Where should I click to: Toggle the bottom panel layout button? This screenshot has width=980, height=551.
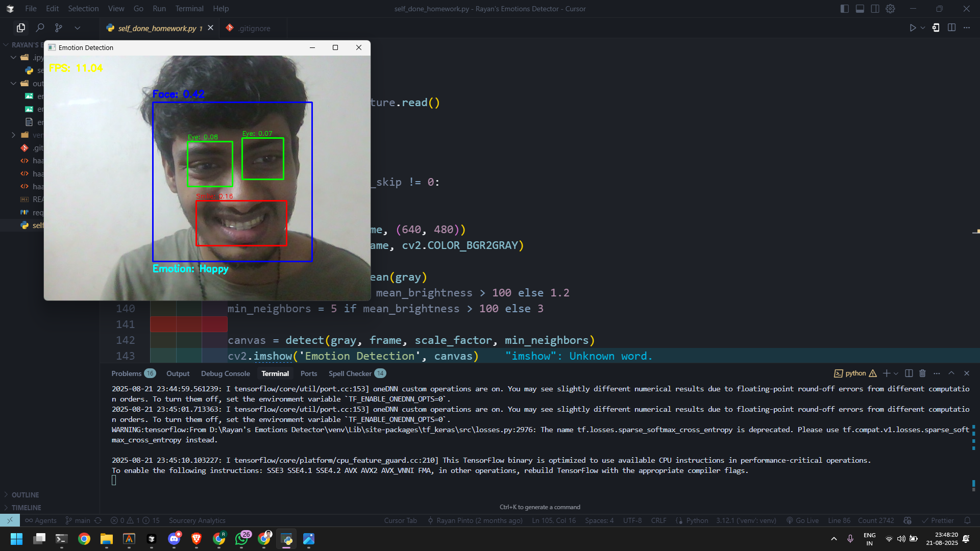pos(860,9)
